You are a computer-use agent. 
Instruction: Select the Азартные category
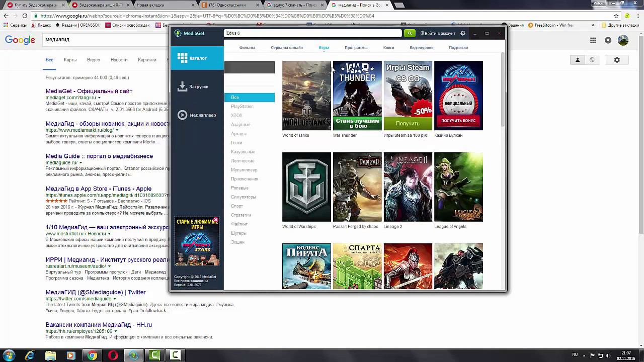click(240, 125)
